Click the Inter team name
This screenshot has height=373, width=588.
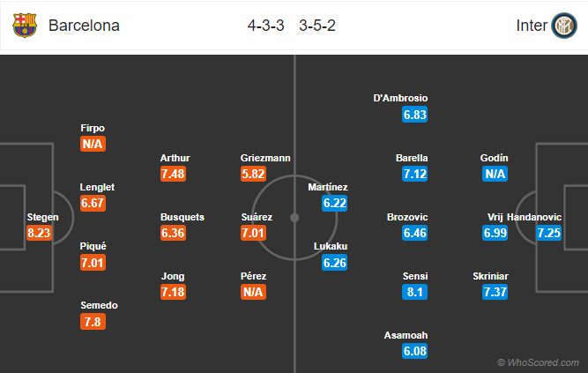point(530,26)
